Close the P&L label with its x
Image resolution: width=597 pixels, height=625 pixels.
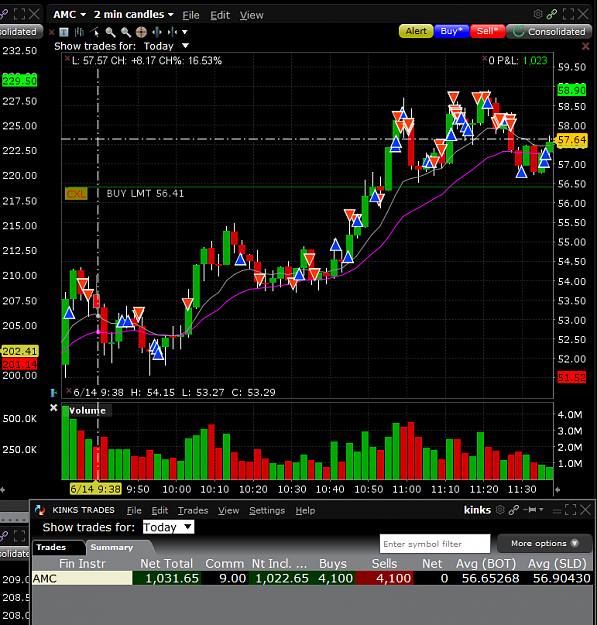pos(485,59)
